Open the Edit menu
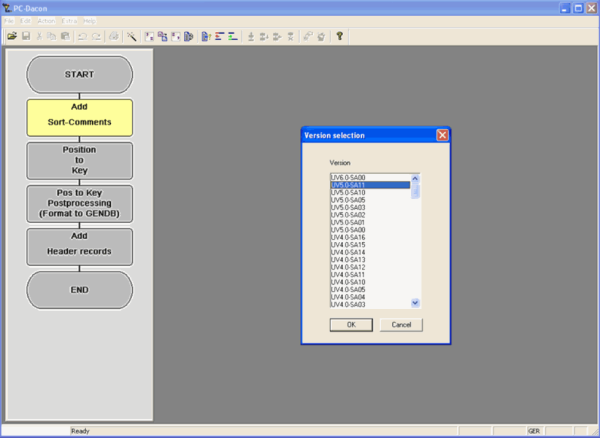This screenshot has height=438, width=600. tap(25, 21)
